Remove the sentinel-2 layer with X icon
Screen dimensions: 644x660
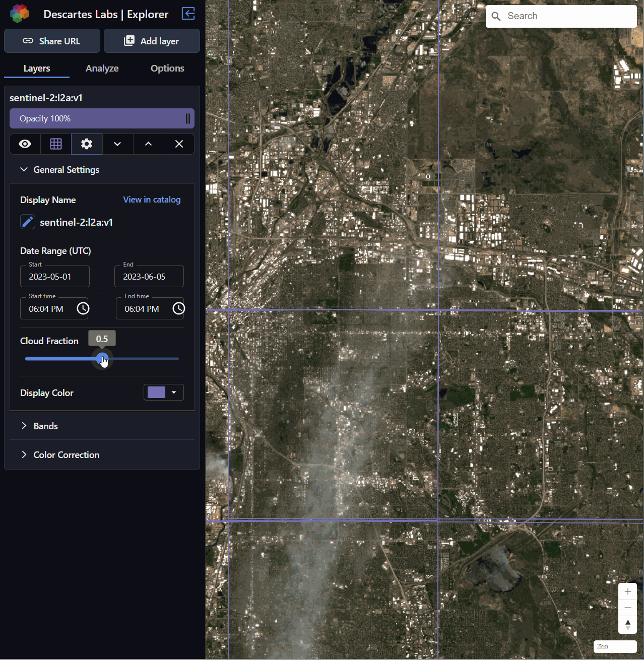[x=179, y=144]
